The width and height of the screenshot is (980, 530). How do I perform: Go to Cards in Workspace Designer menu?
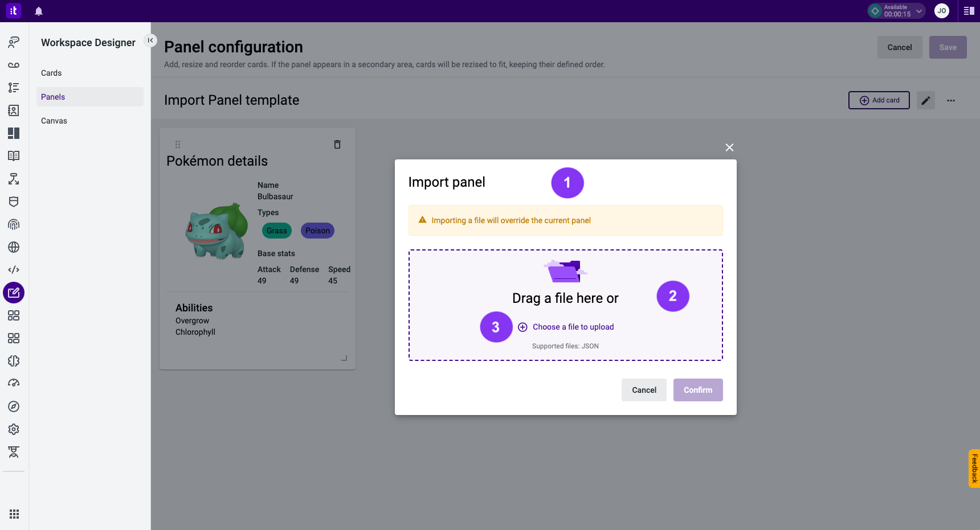tap(51, 73)
